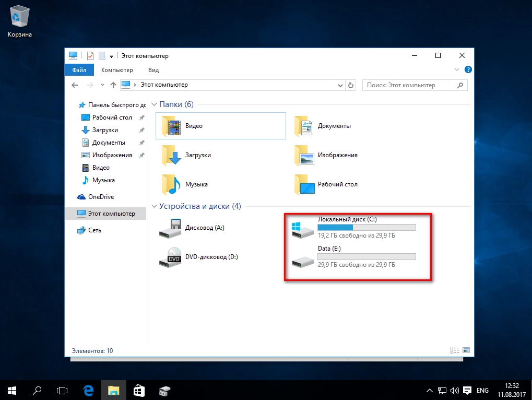Select Сеть in the navigation pane
This screenshot has height=400, width=532.
pyautogui.click(x=94, y=230)
